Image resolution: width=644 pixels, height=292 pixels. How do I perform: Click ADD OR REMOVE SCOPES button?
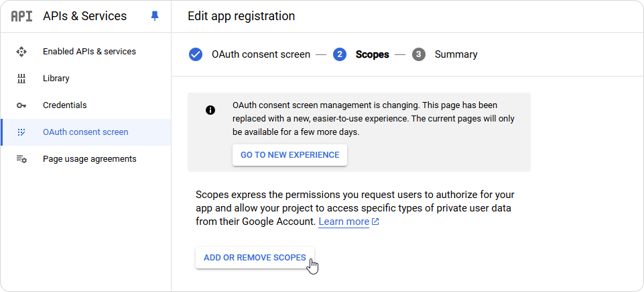[255, 258]
